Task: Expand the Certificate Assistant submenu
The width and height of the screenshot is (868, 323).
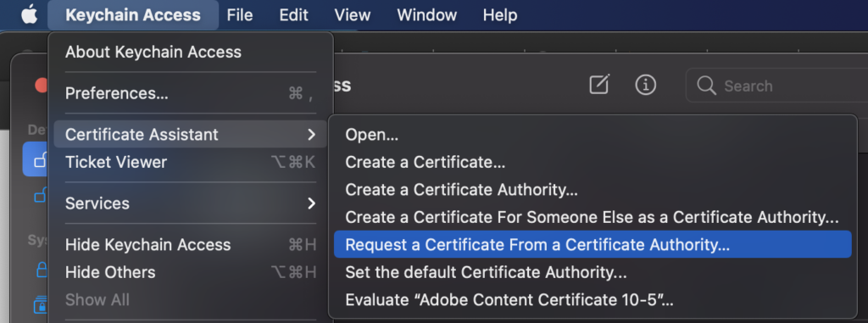Action: tap(191, 134)
